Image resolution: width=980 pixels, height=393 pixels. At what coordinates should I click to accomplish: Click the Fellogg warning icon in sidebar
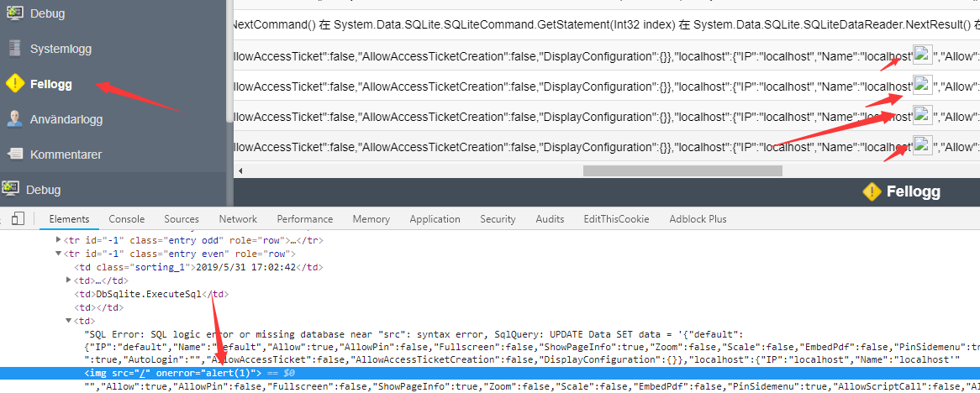click(x=15, y=84)
